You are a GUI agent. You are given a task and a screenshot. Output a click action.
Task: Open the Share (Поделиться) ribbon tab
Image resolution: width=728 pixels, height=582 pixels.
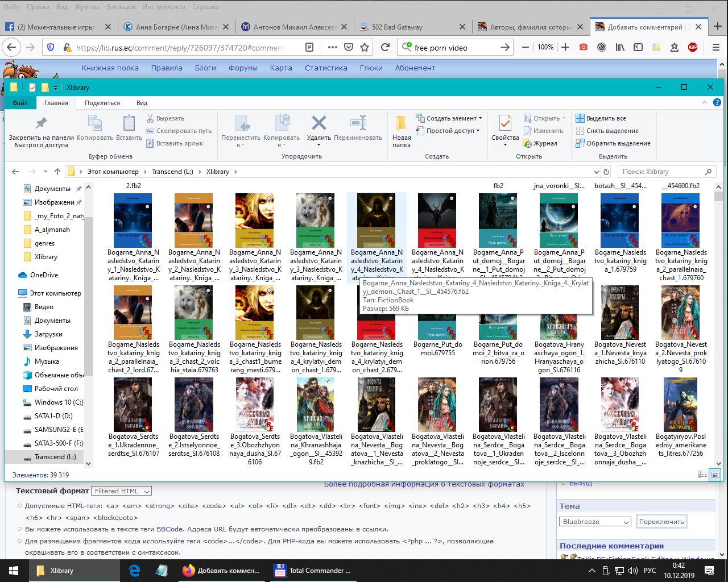tap(102, 103)
